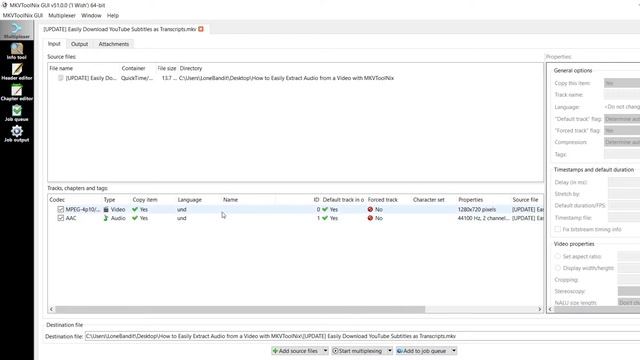Open the Info tool
640x360 pixels.
[x=17, y=51]
